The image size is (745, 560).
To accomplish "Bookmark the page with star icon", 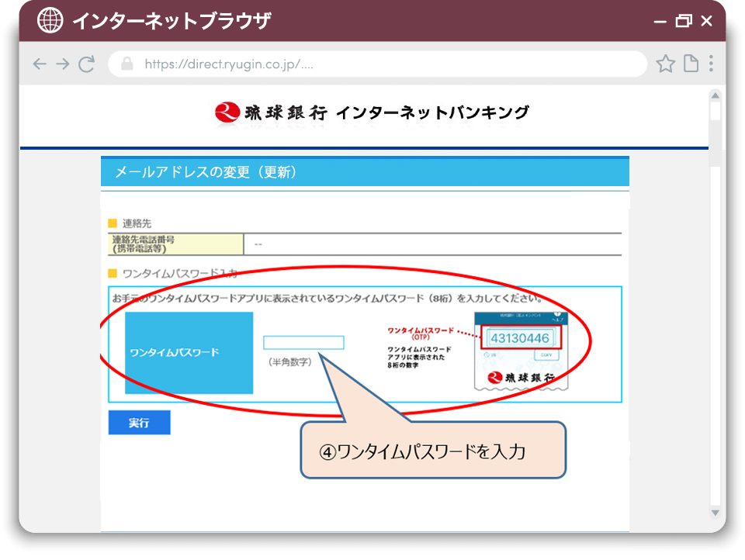I will 665,64.
